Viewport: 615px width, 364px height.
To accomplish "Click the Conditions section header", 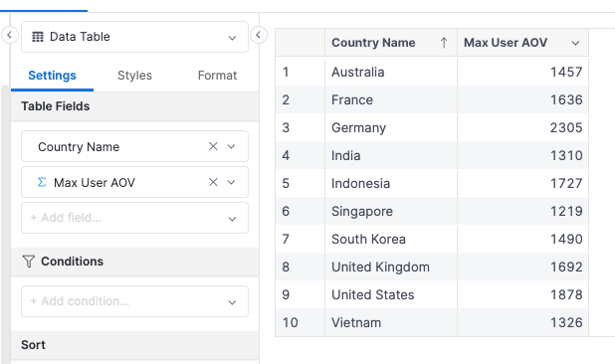I will [134, 262].
